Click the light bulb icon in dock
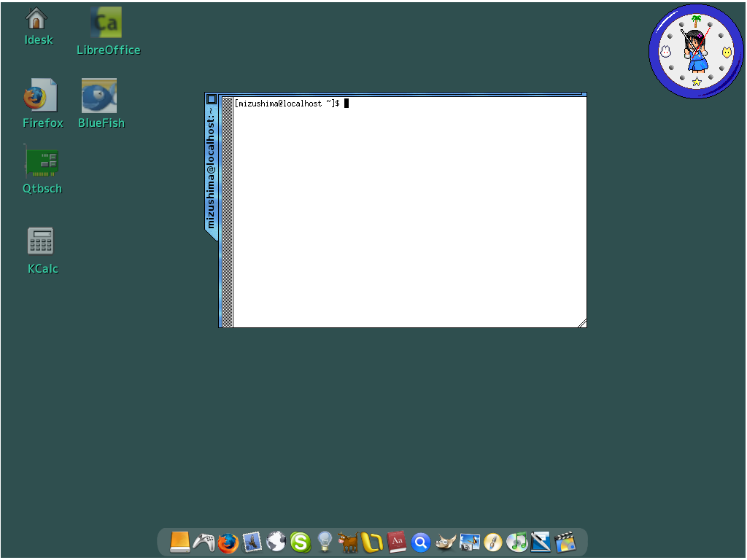Screen dimensions: 747x560 tap(325, 542)
